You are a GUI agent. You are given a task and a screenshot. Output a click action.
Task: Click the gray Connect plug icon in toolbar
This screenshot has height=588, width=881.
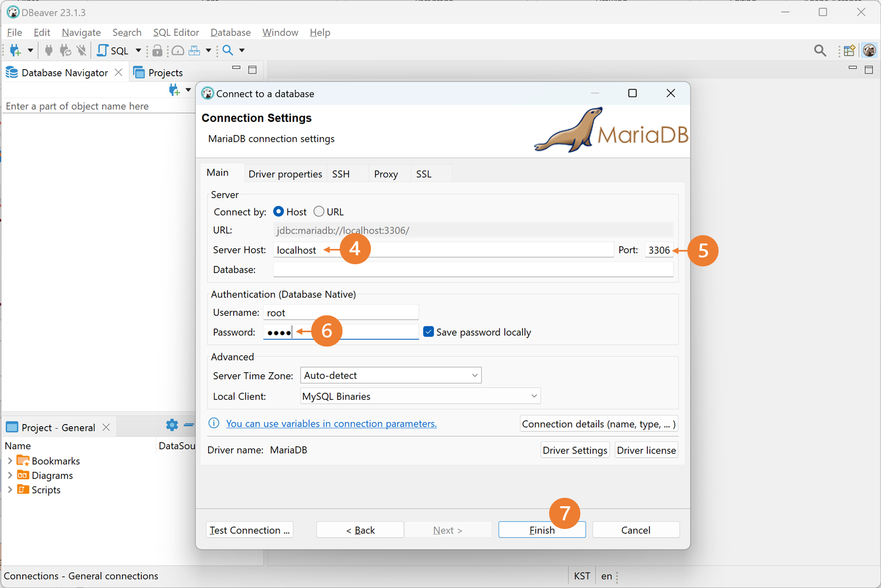click(49, 50)
